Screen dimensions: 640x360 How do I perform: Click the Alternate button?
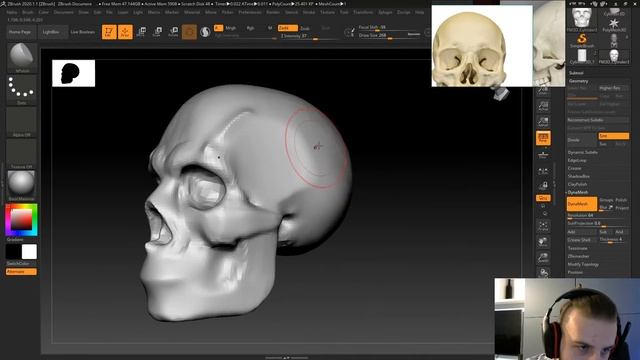click(x=21, y=271)
